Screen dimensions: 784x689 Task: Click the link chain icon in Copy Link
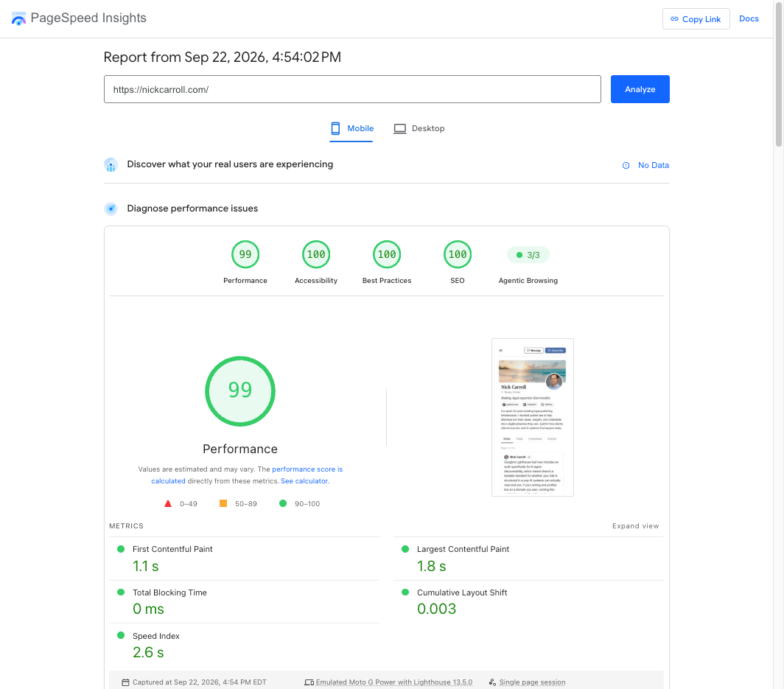(x=674, y=19)
